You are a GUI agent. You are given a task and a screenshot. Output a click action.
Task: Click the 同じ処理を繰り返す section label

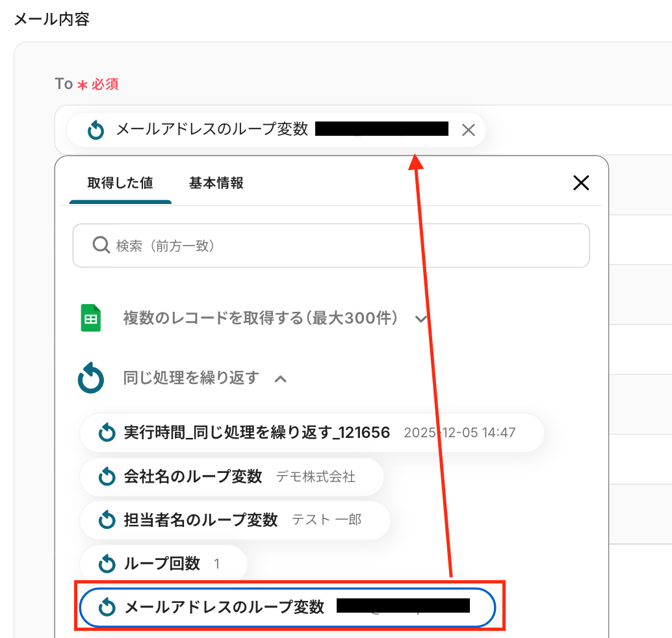pos(191,378)
